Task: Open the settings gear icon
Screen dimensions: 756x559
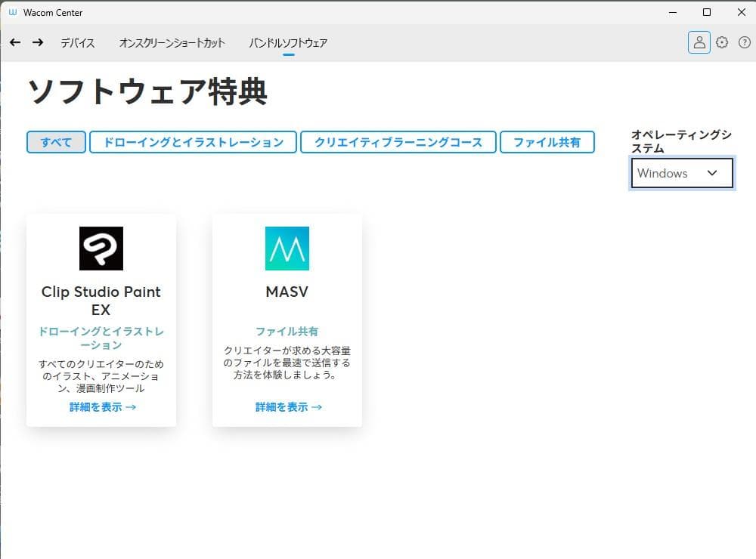Action: pos(722,42)
